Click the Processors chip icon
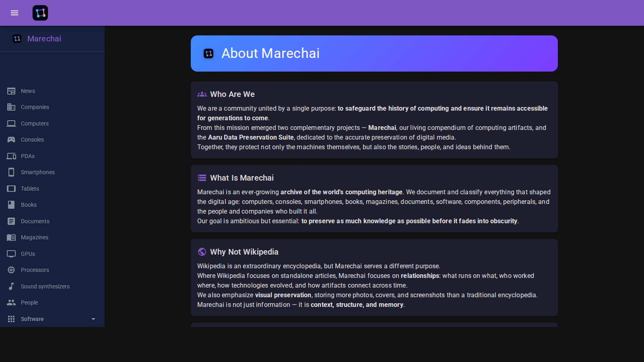This screenshot has width=644, height=362. coord(11,270)
